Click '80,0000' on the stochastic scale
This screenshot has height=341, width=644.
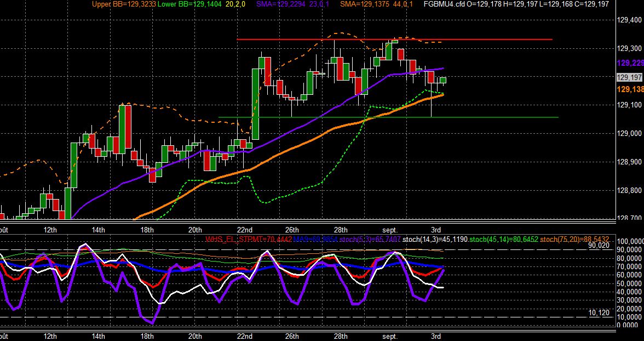[630, 258]
